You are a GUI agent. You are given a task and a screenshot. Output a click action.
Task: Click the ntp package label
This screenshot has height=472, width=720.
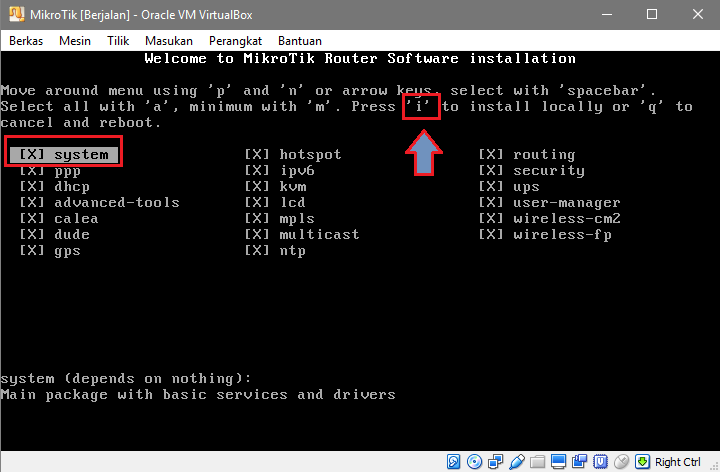pyautogui.click(x=292, y=251)
